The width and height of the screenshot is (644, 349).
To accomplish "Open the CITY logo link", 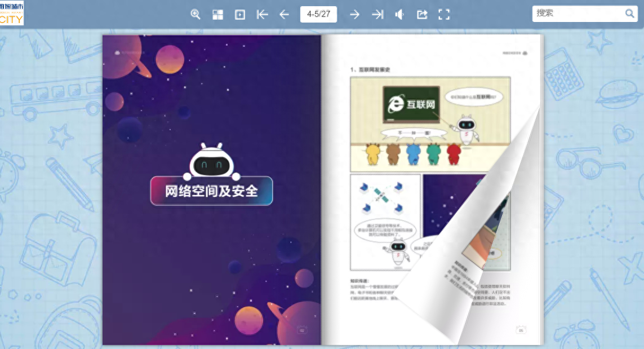I will (12, 13).
